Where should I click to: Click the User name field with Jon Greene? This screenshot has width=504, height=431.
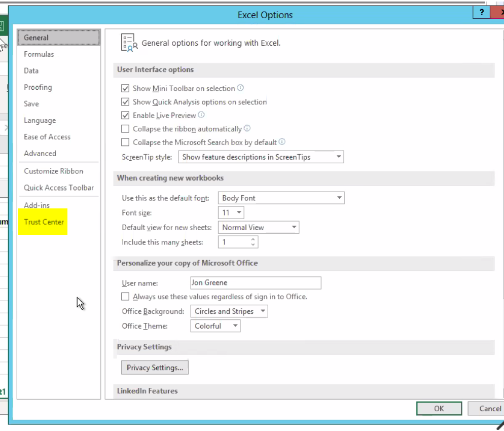[256, 283]
